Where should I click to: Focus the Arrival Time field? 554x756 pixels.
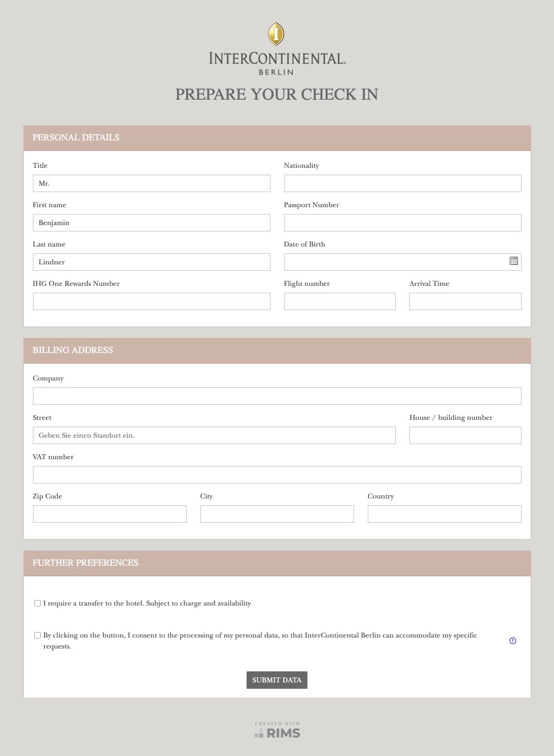pyautogui.click(x=465, y=301)
